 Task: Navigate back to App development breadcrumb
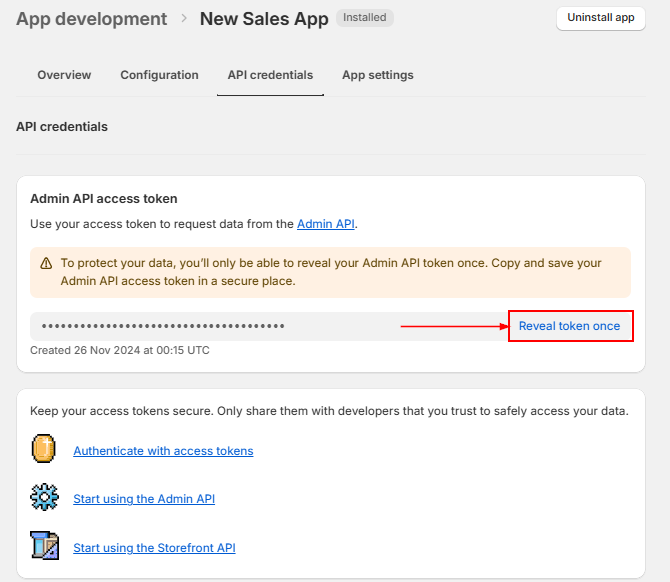tap(92, 19)
